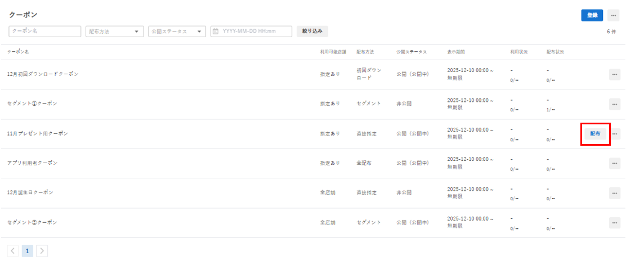Select セグメント②クーポン coupon name

[32, 223]
